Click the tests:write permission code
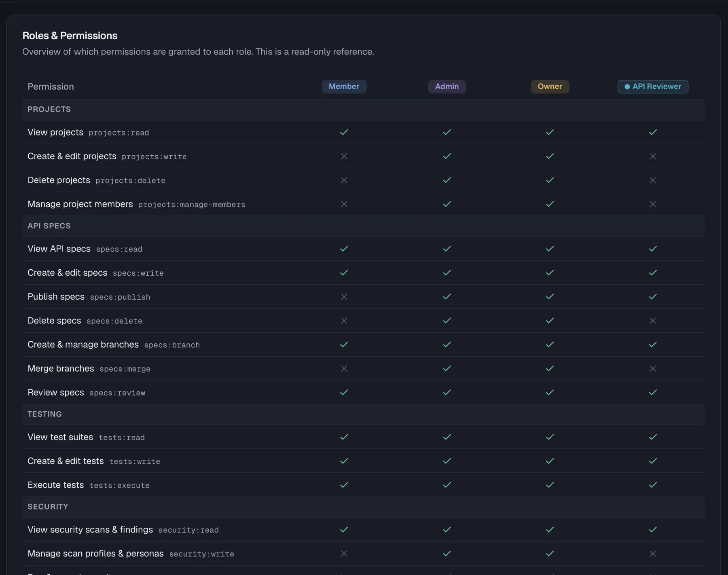The width and height of the screenshot is (728, 575). tap(135, 461)
